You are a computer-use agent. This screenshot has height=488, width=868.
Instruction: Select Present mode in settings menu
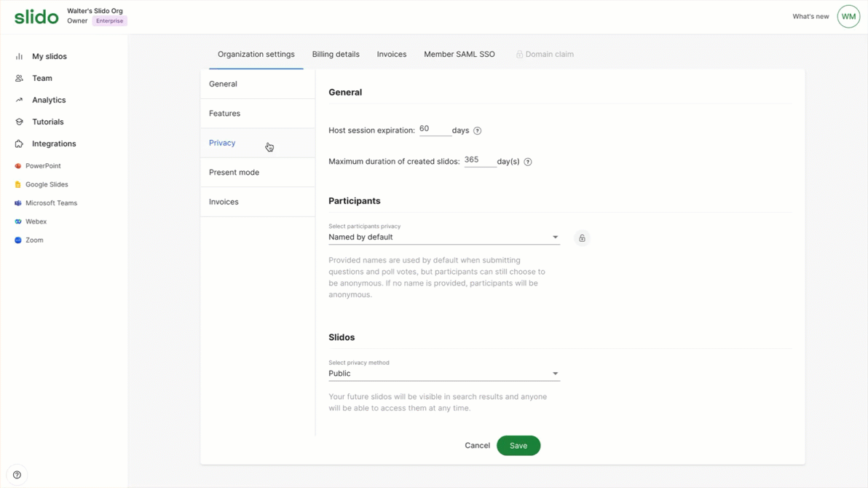(234, 173)
